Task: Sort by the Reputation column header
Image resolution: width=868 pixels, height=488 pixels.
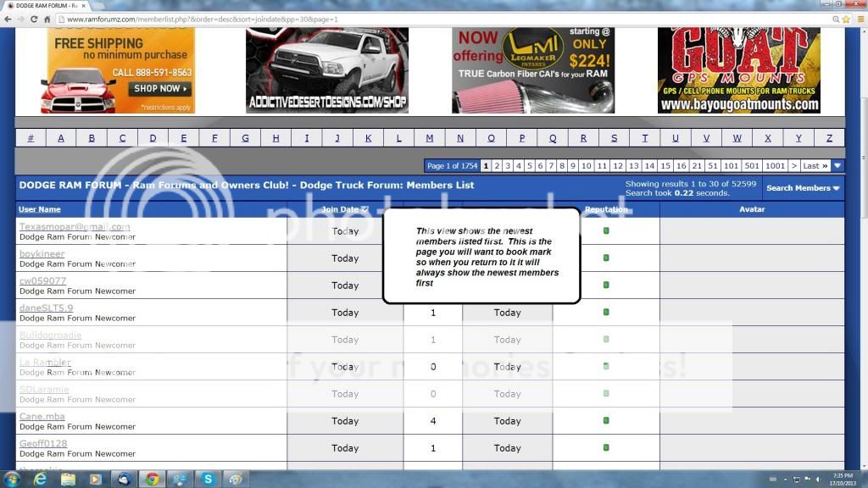Action: coord(606,209)
